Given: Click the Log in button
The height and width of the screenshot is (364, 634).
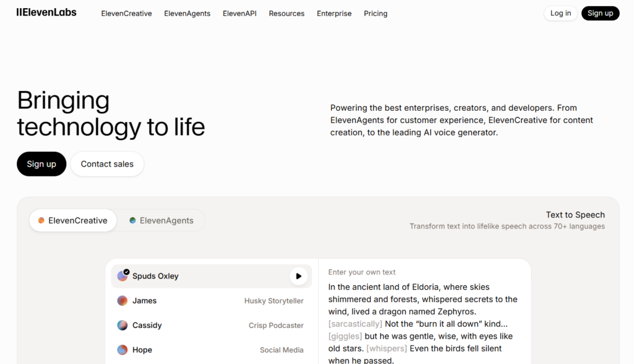Looking at the screenshot, I should click(560, 13).
